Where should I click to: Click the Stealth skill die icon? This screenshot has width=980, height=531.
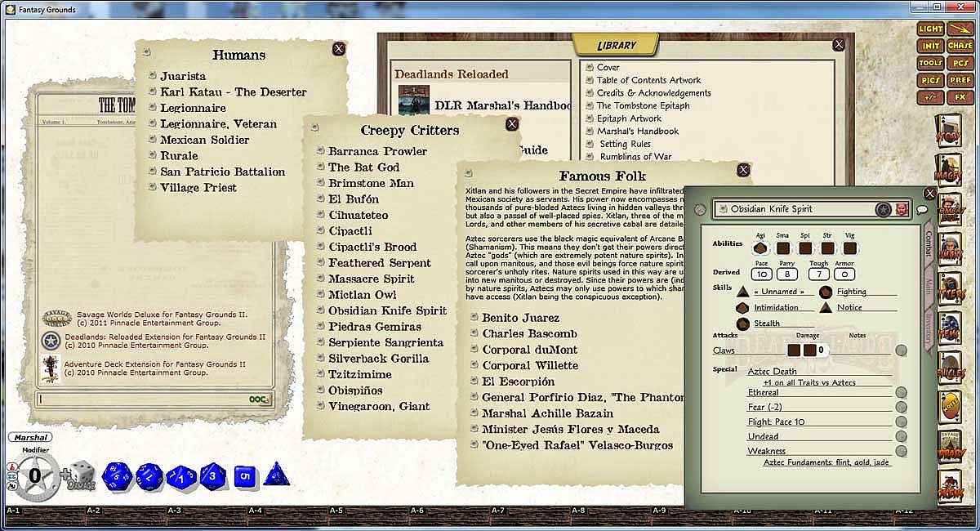(743, 324)
